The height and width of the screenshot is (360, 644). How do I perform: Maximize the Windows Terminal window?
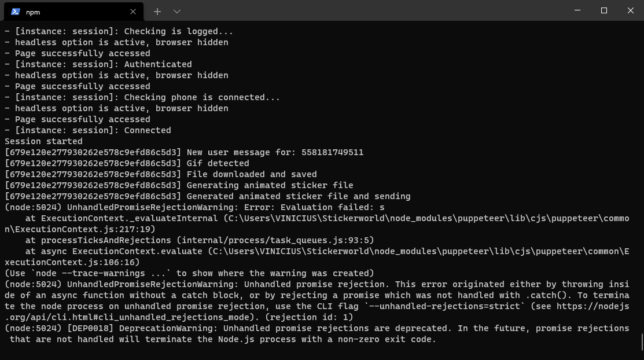pyautogui.click(x=603, y=10)
